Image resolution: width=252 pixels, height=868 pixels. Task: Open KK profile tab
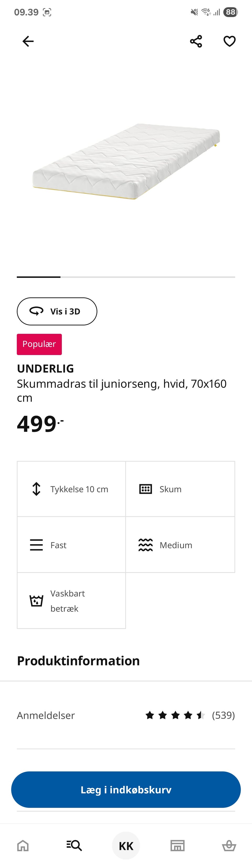[x=126, y=845]
